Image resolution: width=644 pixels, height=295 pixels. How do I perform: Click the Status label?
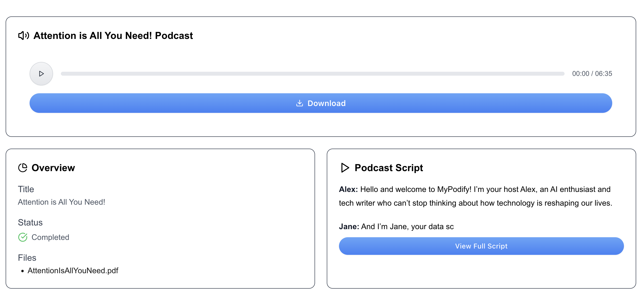pyautogui.click(x=30, y=222)
